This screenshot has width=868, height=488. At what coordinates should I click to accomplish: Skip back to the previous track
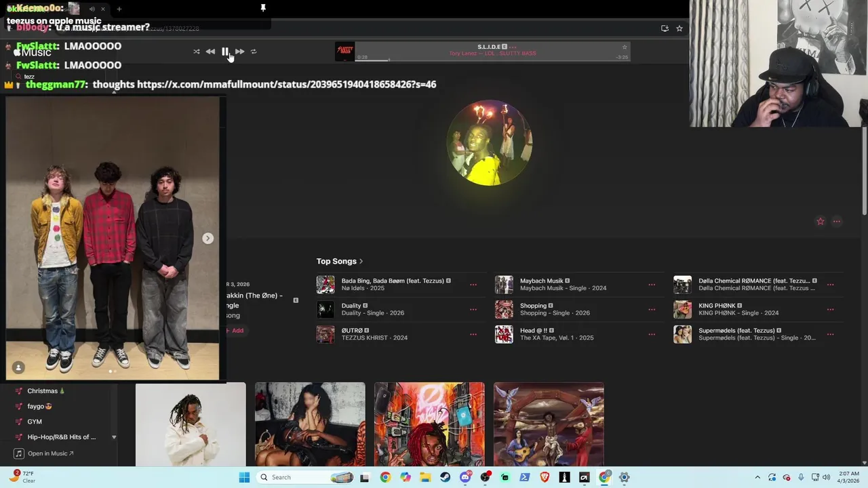coord(210,52)
